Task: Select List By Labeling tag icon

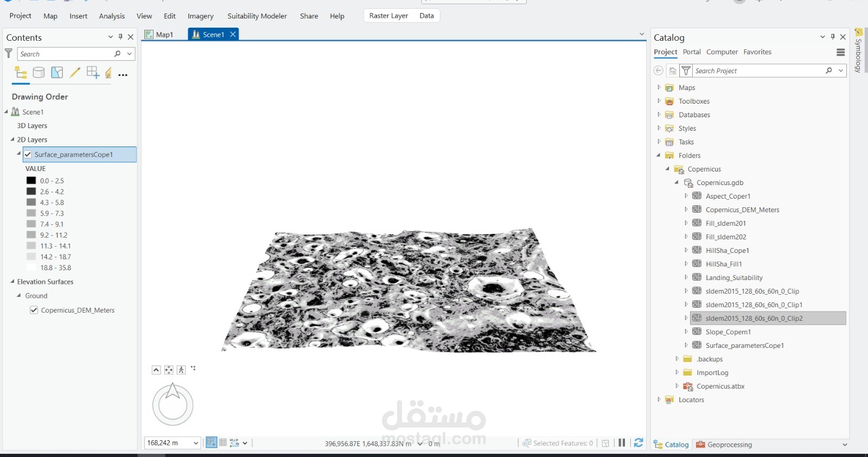Action: click(108, 73)
